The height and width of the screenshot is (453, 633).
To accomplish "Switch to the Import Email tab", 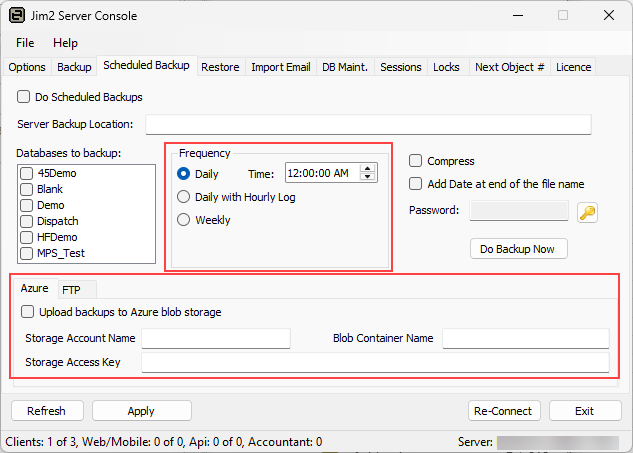I will 281,67.
